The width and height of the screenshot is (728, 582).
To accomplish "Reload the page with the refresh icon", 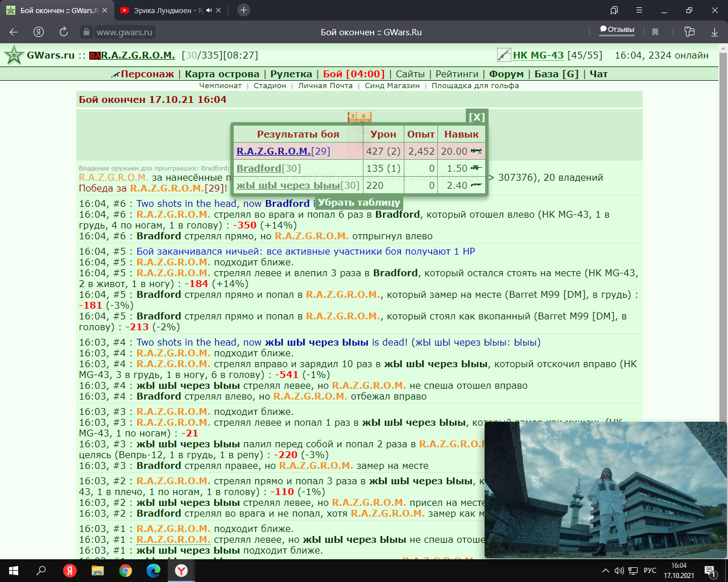I will pos(64,32).
